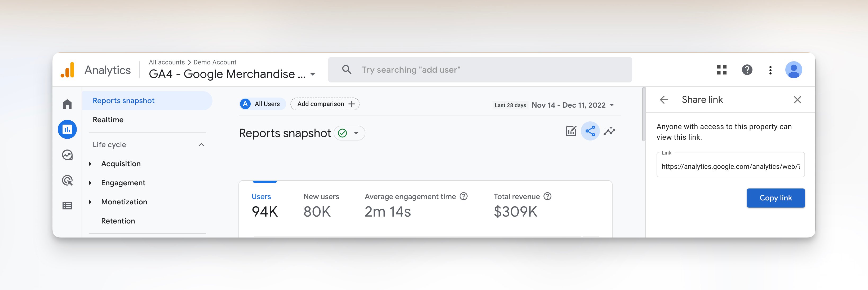Click the All accounts breadcrumb
Viewport: 868px width, 290px height.
pyautogui.click(x=166, y=62)
